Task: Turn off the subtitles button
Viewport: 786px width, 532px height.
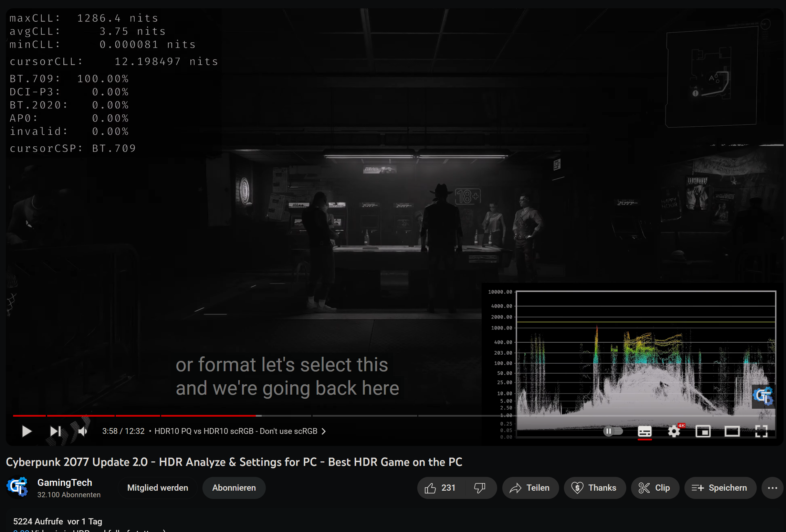Action: coord(645,431)
